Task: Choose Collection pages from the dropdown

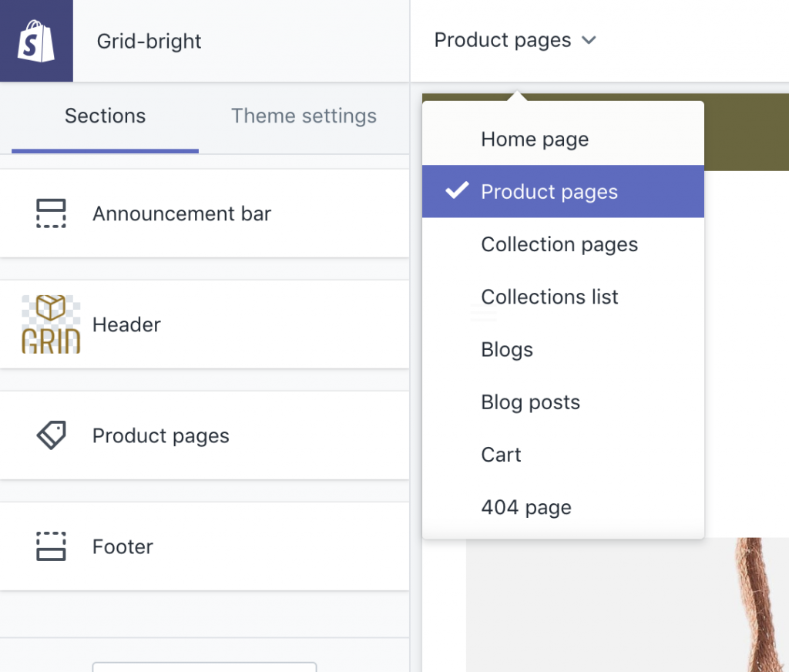Action: click(563, 244)
